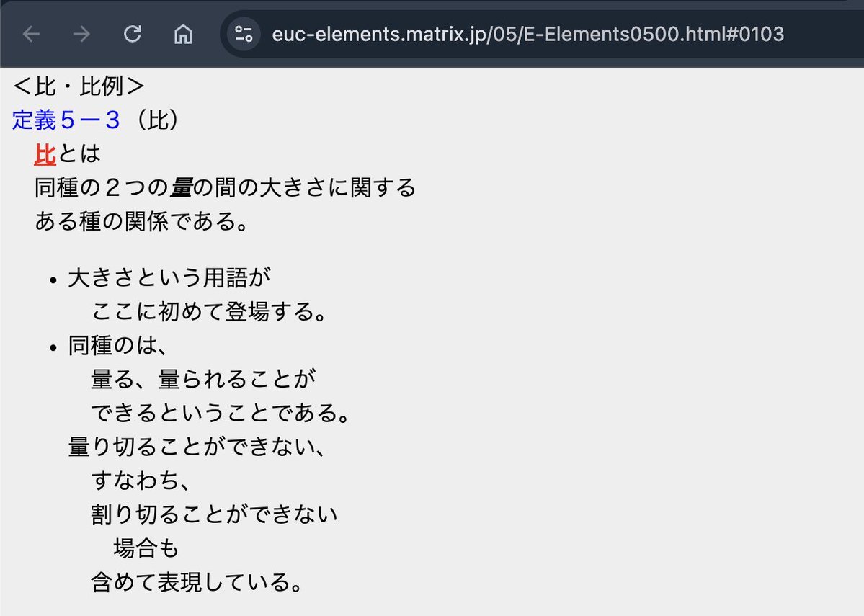
Task: Click bullet item 大きさという用語が
Action: [170, 278]
